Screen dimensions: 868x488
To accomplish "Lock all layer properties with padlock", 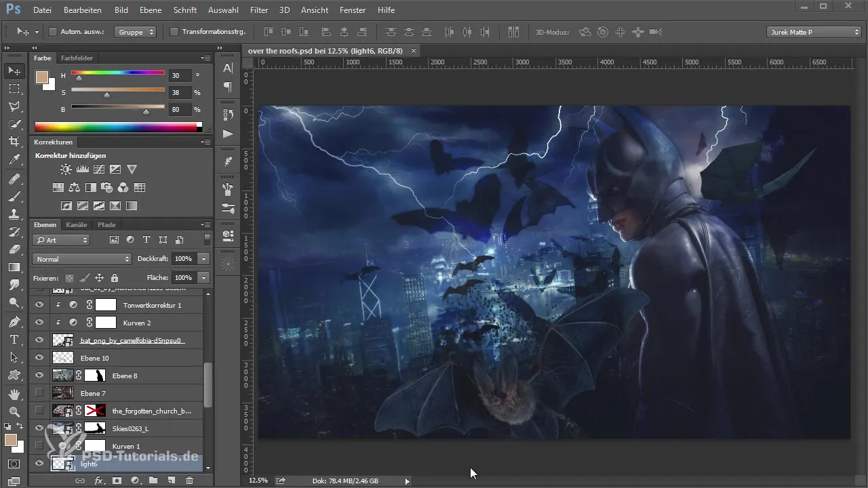I will pyautogui.click(x=115, y=278).
